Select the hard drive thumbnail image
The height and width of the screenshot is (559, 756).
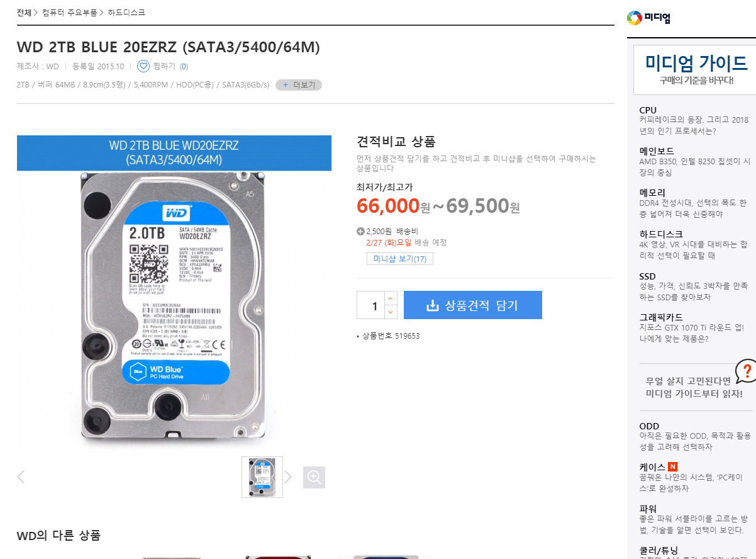click(262, 477)
